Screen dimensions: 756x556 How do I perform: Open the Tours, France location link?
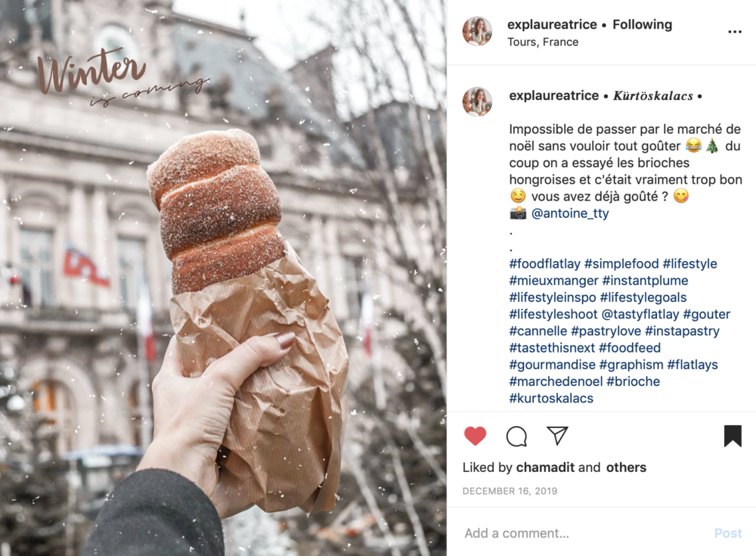point(542,42)
